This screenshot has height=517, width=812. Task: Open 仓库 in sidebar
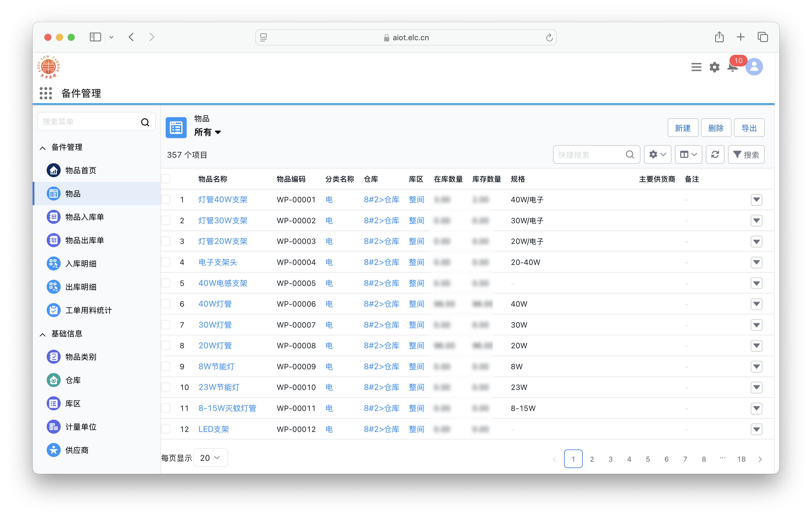(97, 380)
